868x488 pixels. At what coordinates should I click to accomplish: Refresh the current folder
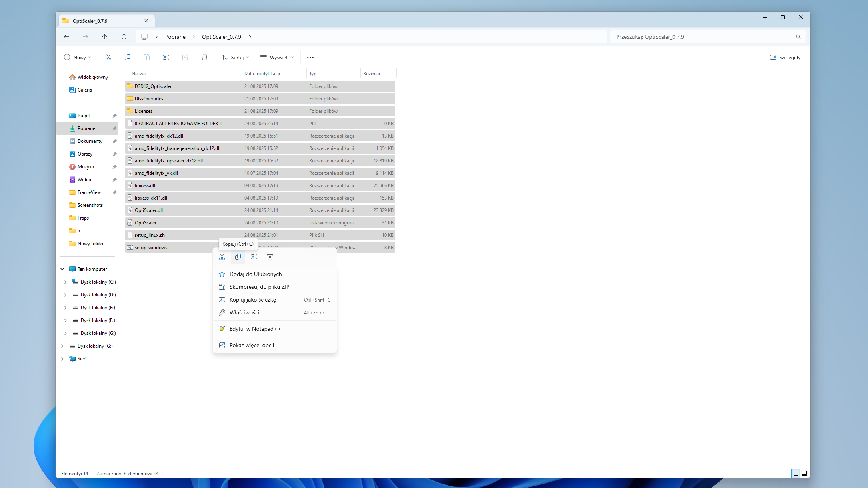pos(124,37)
